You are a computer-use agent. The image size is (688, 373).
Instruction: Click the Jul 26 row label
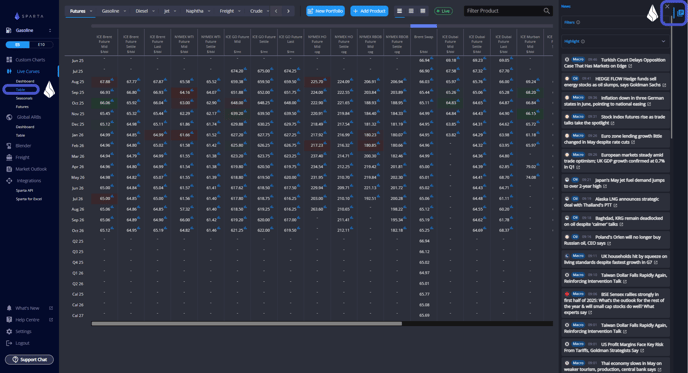coord(78,199)
